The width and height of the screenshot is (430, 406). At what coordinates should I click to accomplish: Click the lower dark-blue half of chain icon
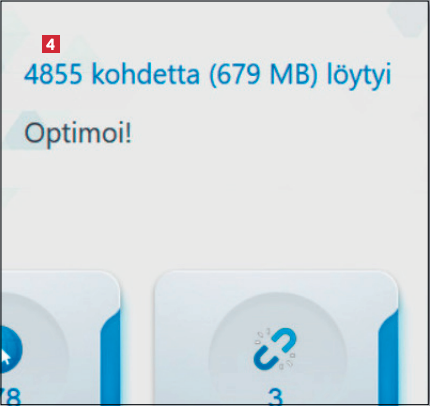click(266, 358)
